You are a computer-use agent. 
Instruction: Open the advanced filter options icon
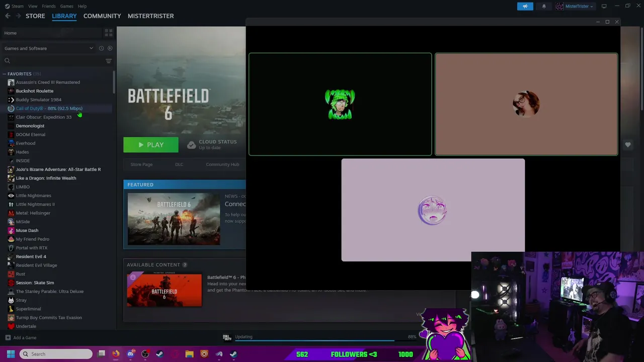coord(108,61)
